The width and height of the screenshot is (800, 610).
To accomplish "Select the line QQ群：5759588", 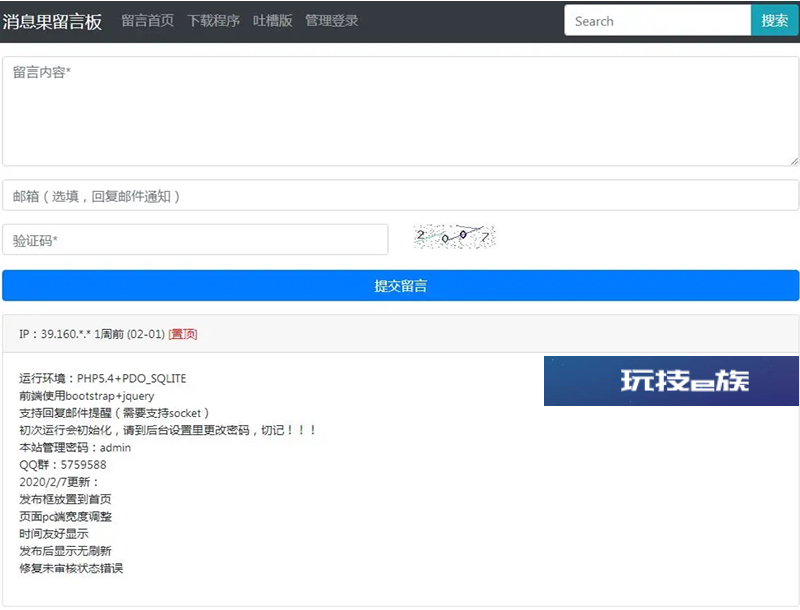I will (x=63, y=465).
